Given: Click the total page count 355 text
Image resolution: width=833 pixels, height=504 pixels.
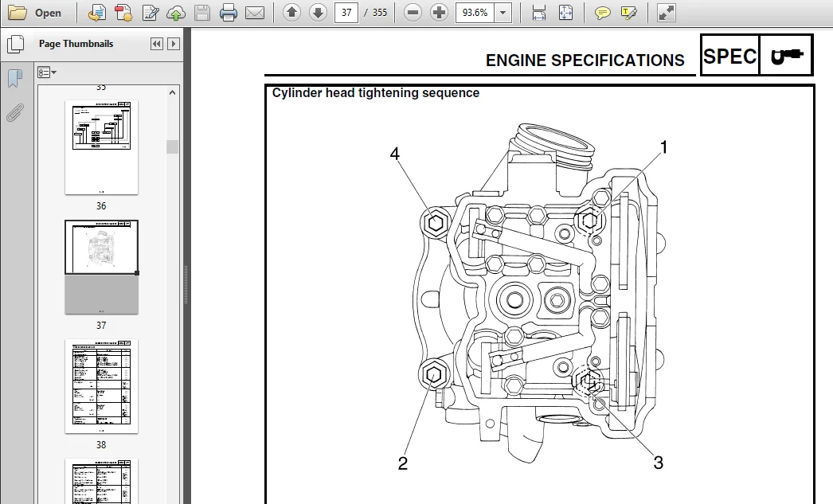Looking at the screenshot, I should click(x=379, y=12).
